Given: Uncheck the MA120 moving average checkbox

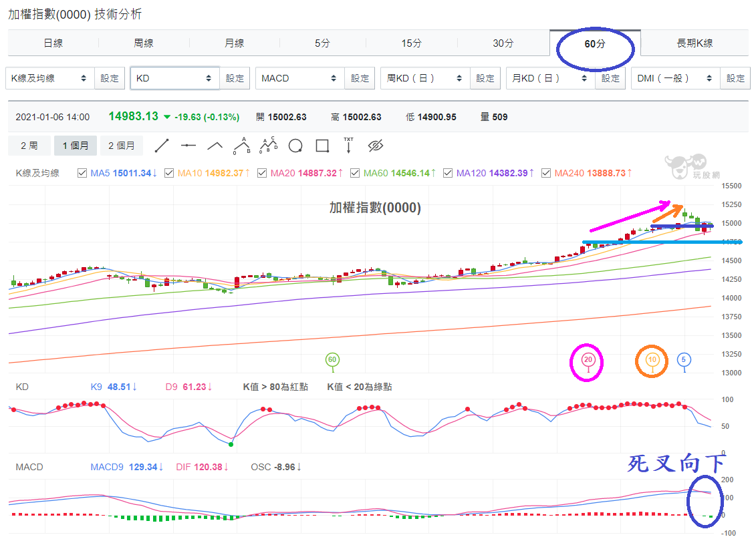Looking at the screenshot, I should (x=448, y=173).
